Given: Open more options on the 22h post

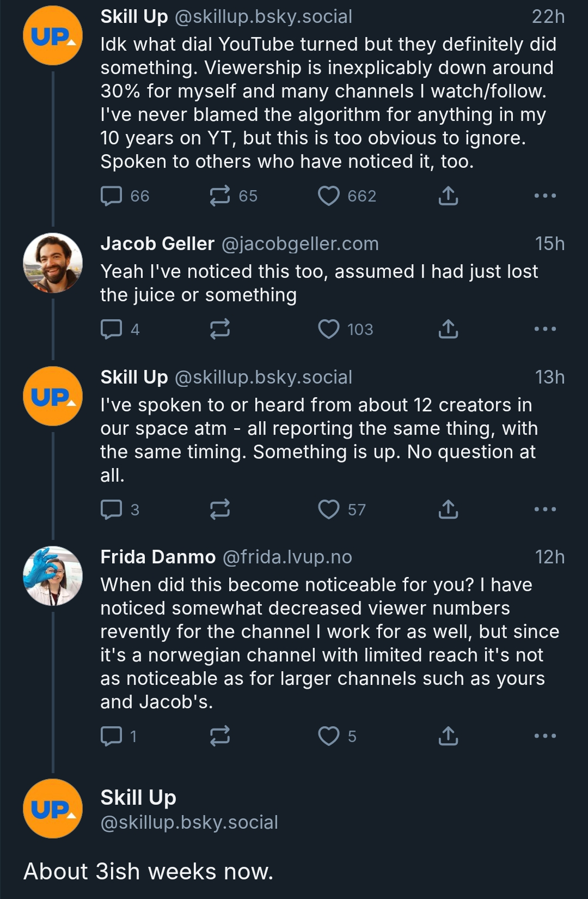Looking at the screenshot, I should [x=545, y=196].
